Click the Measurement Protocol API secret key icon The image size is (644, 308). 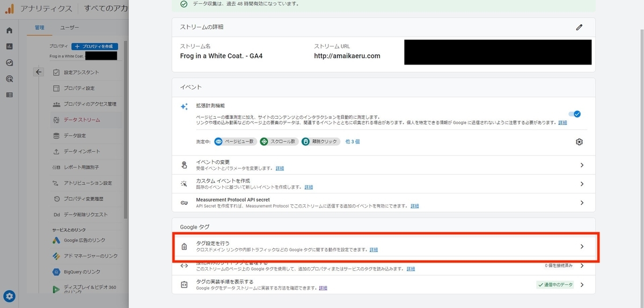tap(184, 203)
